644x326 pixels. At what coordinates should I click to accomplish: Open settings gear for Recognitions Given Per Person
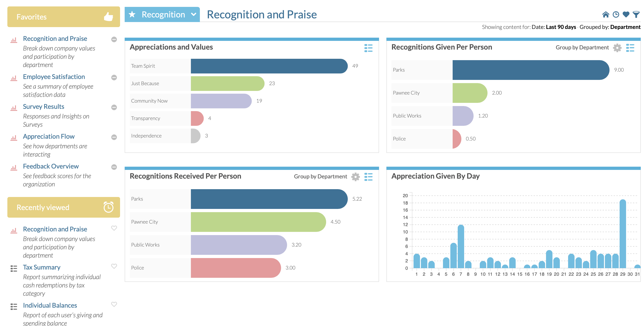click(x=617, y=48)
